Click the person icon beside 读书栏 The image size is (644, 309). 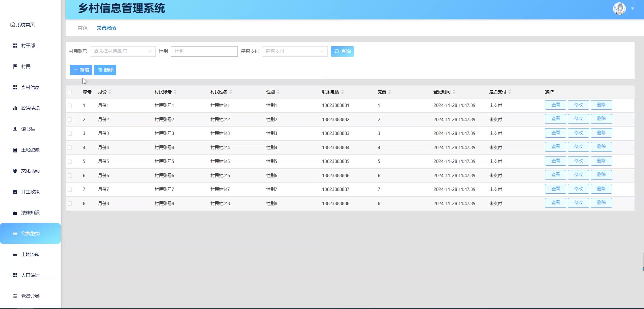(x=15, y=129)
